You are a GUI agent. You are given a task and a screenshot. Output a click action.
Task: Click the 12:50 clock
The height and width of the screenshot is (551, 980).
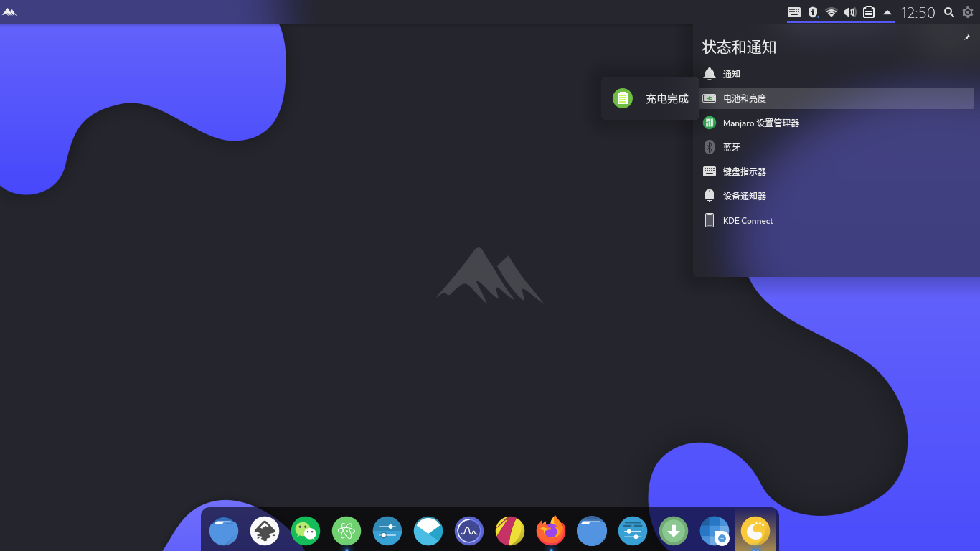(x=918, y=12)
